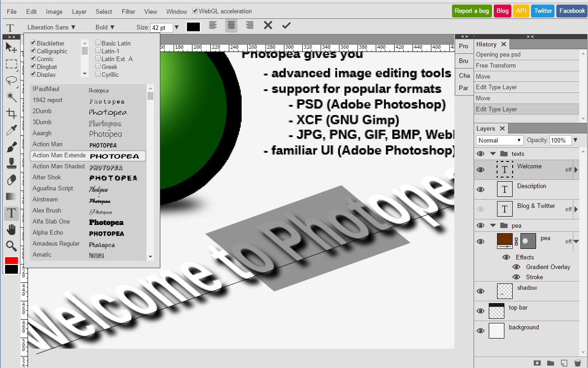Select the Magic Wand tool

(11, 97)
